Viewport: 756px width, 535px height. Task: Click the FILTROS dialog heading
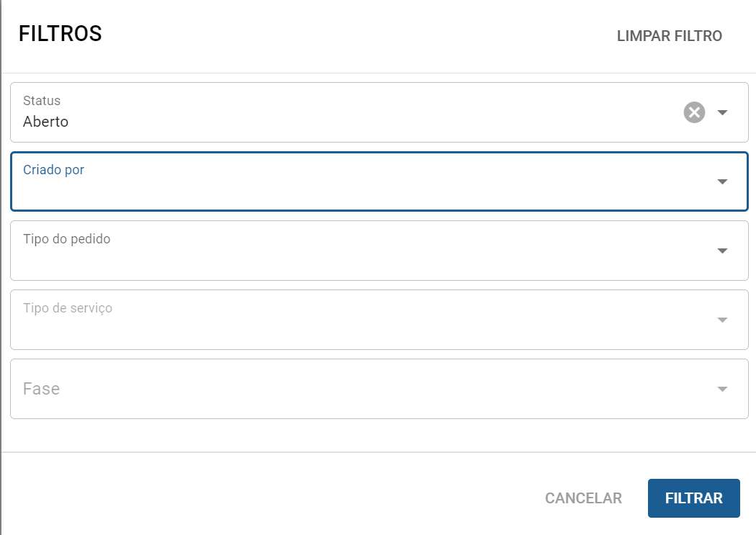click(60, 34)
